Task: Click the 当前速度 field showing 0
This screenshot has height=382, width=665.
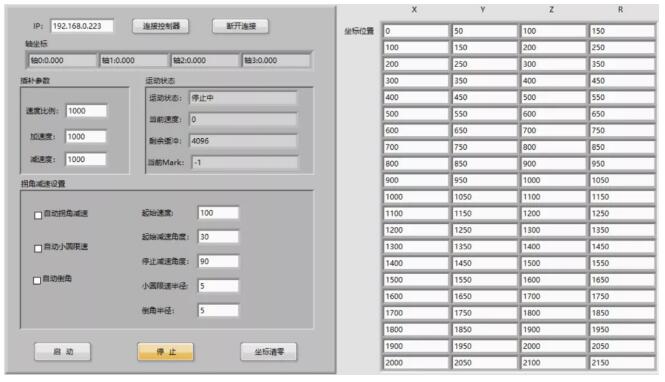Action: click(x=243, y=120)
